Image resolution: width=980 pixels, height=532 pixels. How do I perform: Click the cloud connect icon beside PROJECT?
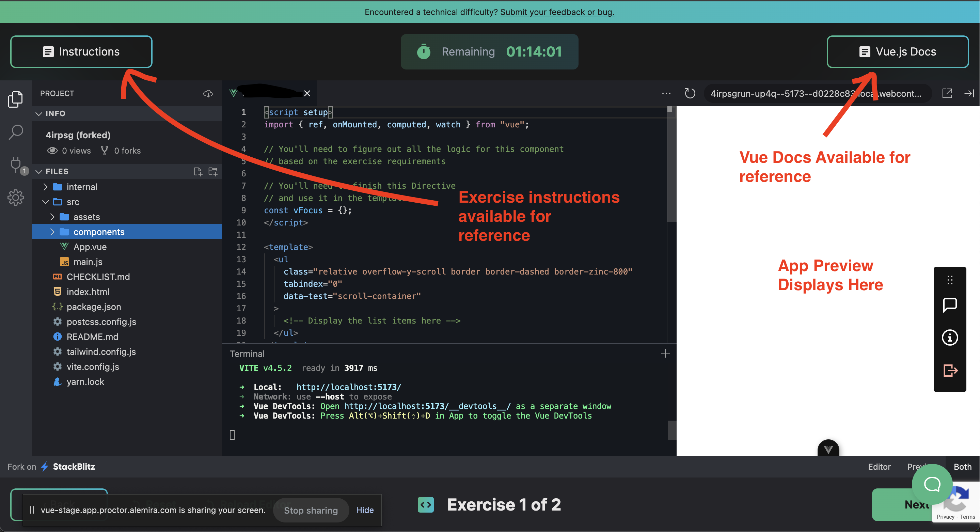click(x=208, y=94)
